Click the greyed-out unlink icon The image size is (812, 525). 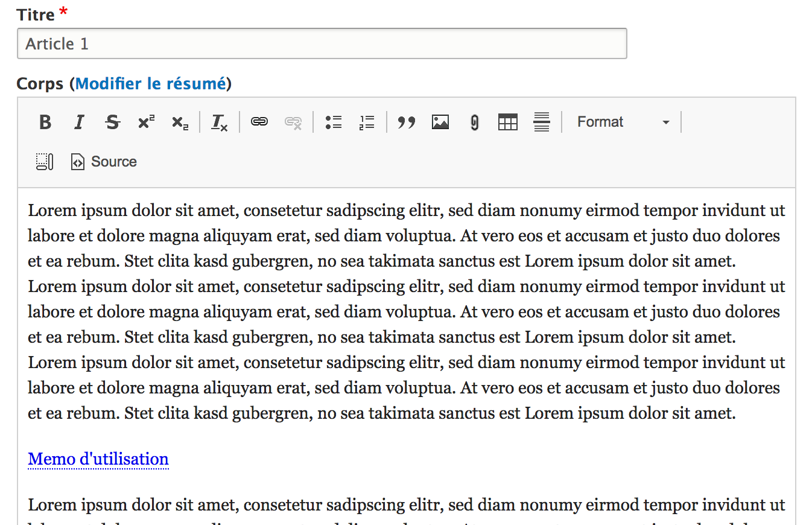(293, 122)
